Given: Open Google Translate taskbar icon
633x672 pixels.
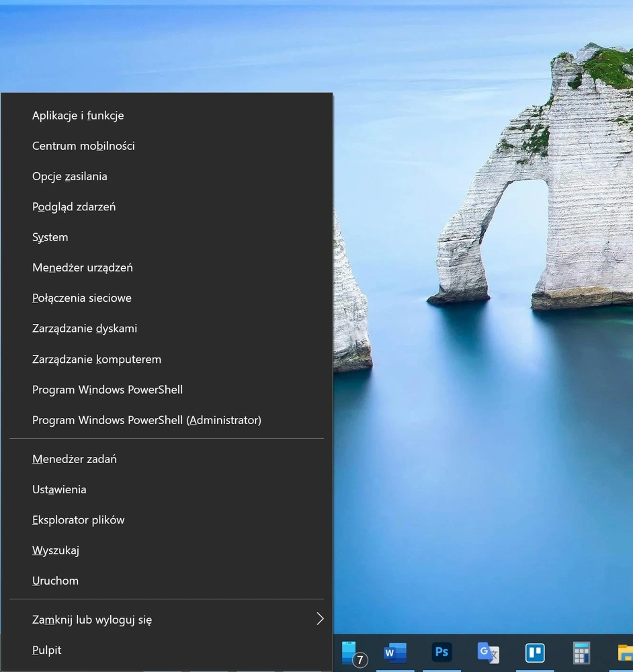Looking at the screenshot, I should tap(488, 653).
